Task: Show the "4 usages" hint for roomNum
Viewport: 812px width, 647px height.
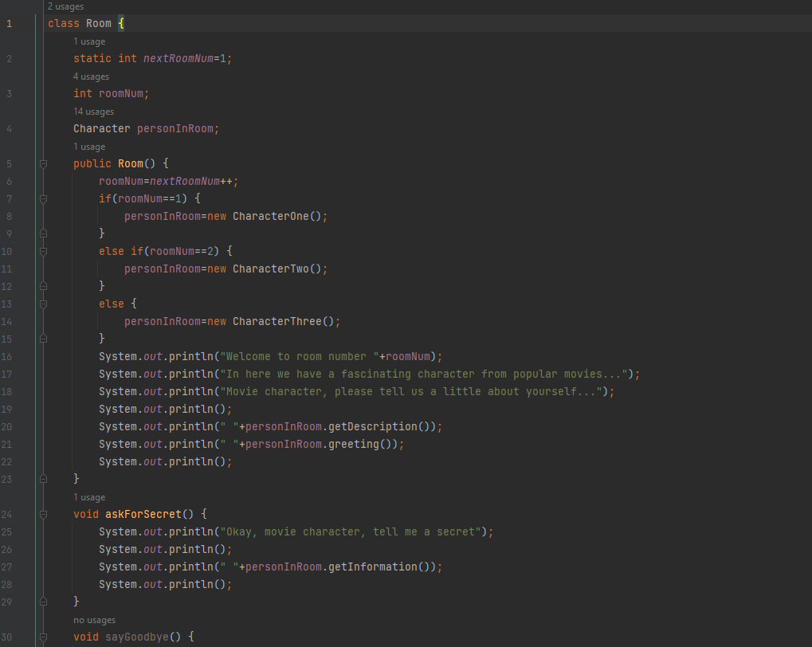Action: pyautogui.click(x=91, y=76)
